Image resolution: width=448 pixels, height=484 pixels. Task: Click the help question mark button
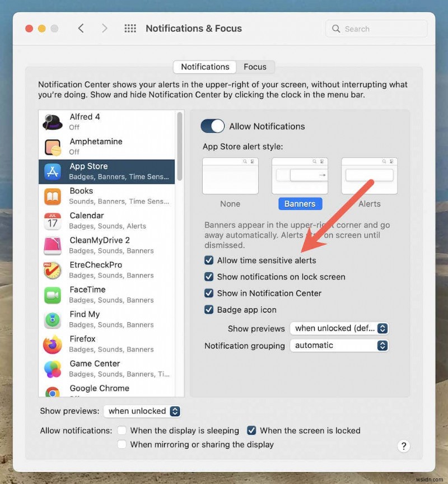coord(404,446)
